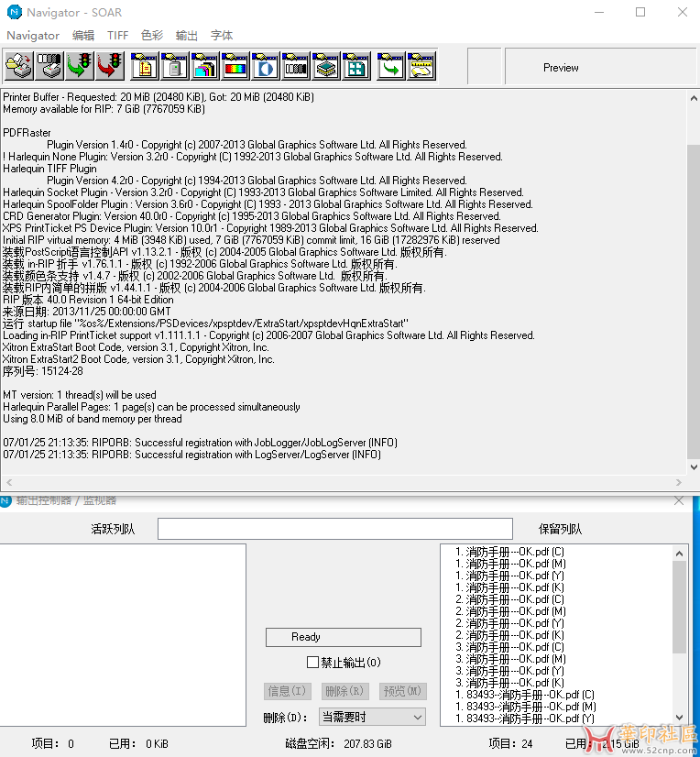Screen dimensions: 700x757
Task: Click the log window scroll-up arrow
Action: tap(694, 98)
